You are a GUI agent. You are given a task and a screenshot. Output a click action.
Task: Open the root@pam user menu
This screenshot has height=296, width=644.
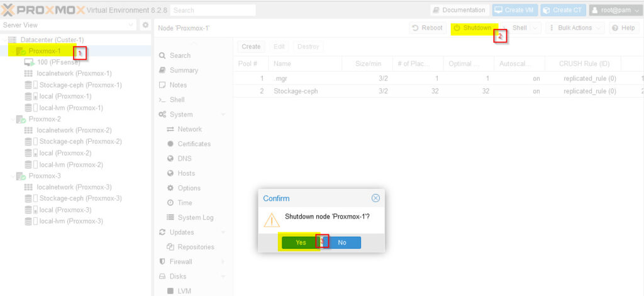click(616, 10)
